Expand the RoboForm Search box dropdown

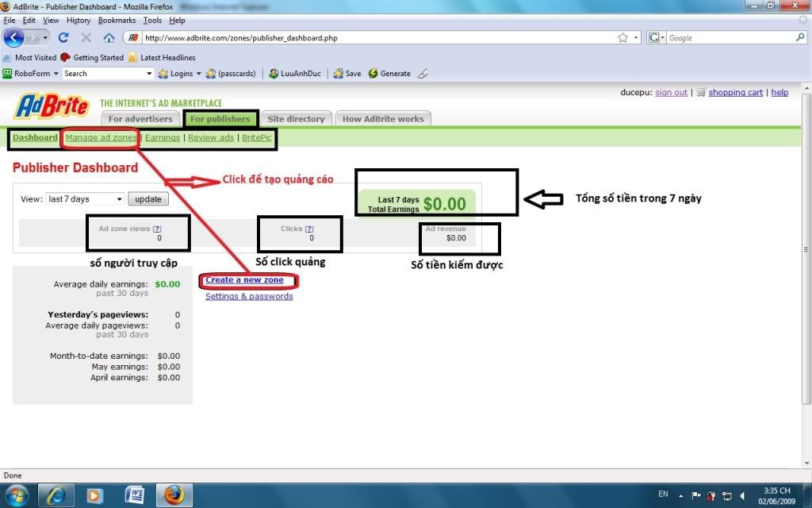[x=149, y=74]
